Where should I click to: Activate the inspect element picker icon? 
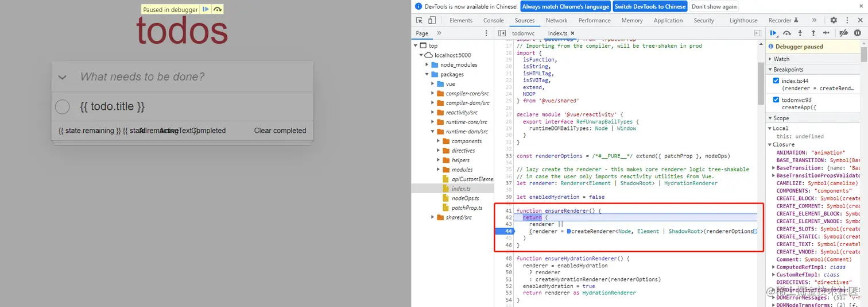(420, 20)
